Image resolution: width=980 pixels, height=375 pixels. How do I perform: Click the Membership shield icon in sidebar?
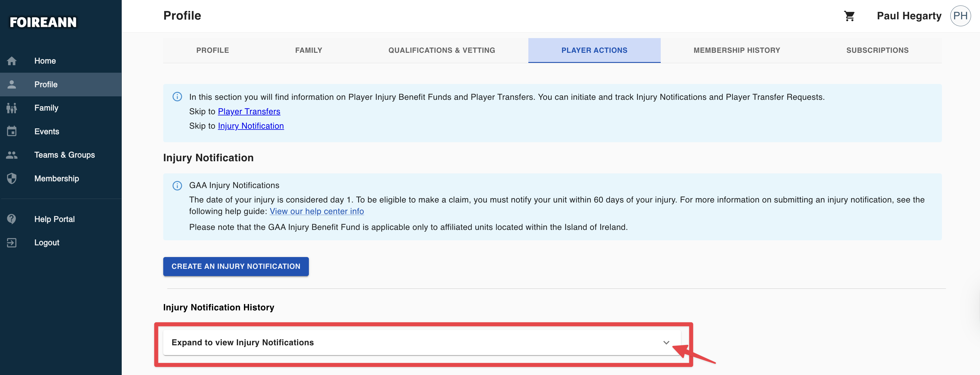pyautogui.click(x=12, y=178)
